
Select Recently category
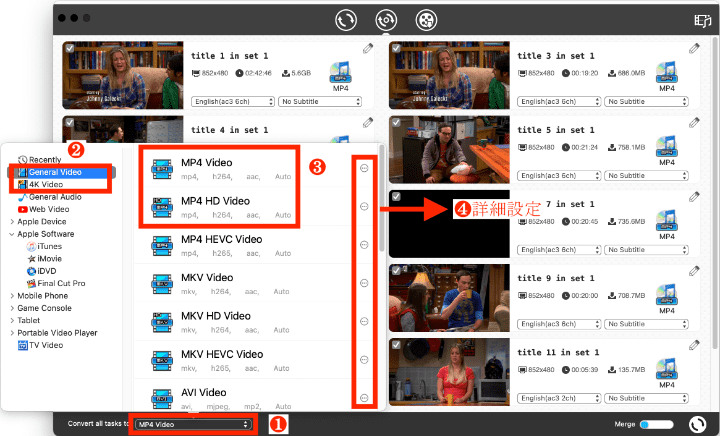pyautogui.click(x=39, y=160)
